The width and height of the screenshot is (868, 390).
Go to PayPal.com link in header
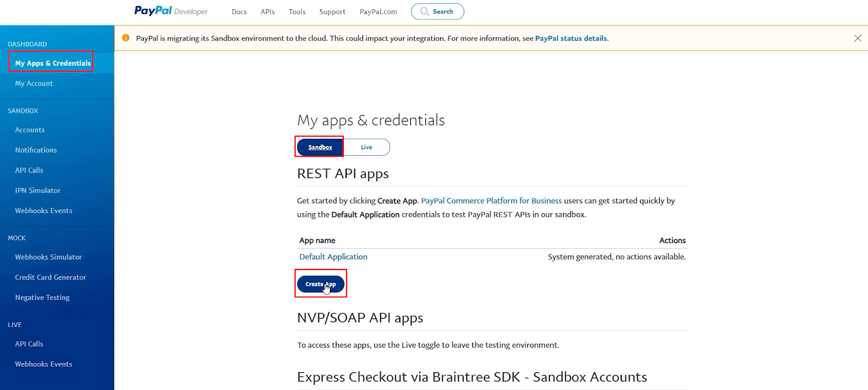pos(378,11)
